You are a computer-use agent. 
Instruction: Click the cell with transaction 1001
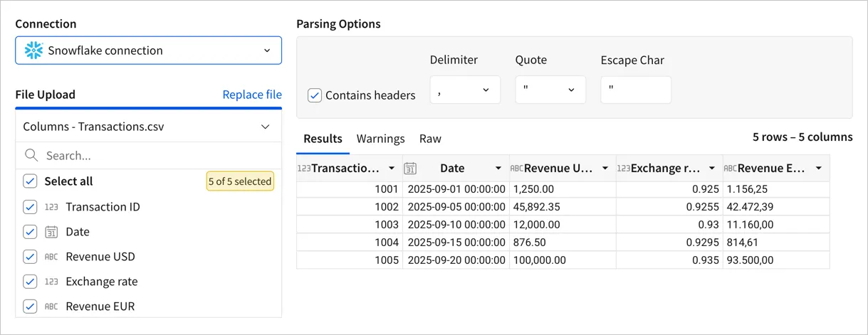tap(350, 190)
